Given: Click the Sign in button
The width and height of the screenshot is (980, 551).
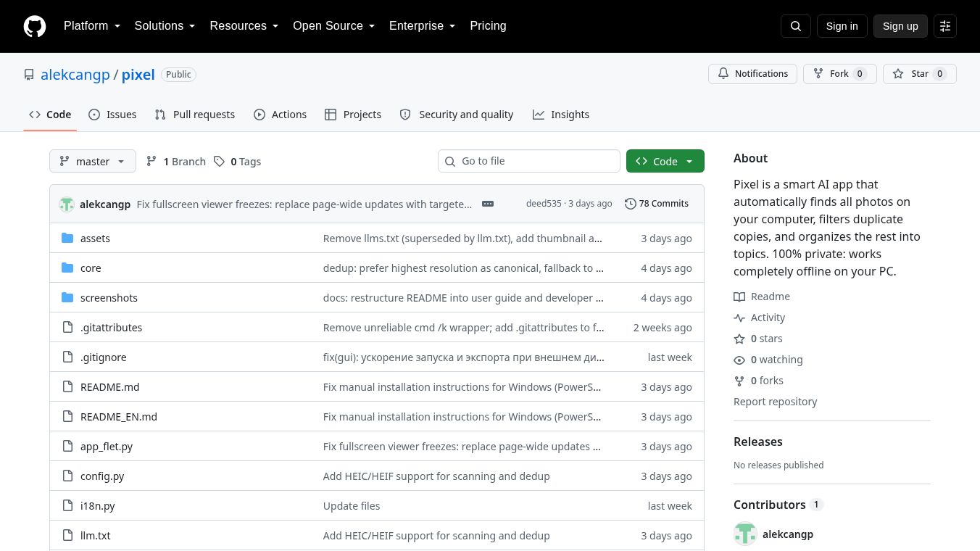Looking at the screenshot, I should [x=842, y=26].
